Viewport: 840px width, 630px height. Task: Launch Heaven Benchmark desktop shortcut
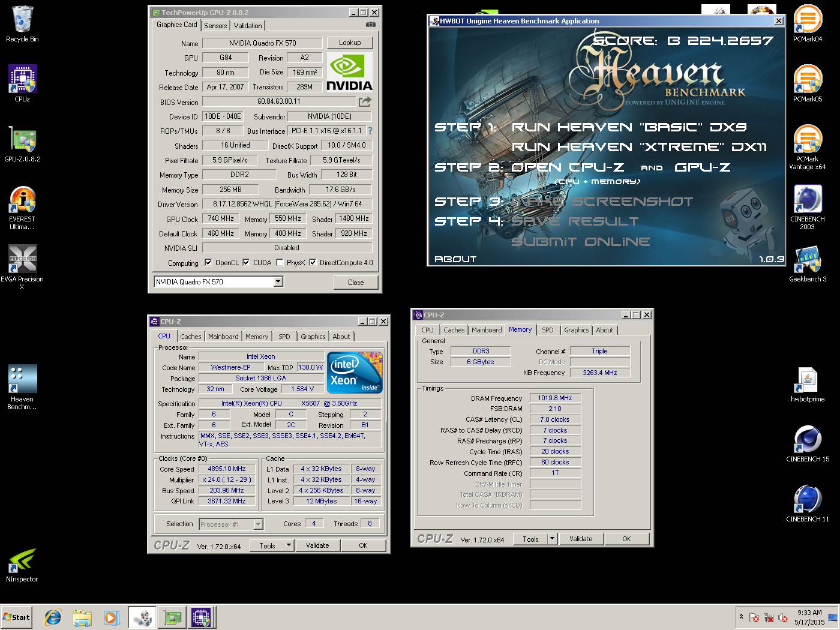(x=22, y=387)
